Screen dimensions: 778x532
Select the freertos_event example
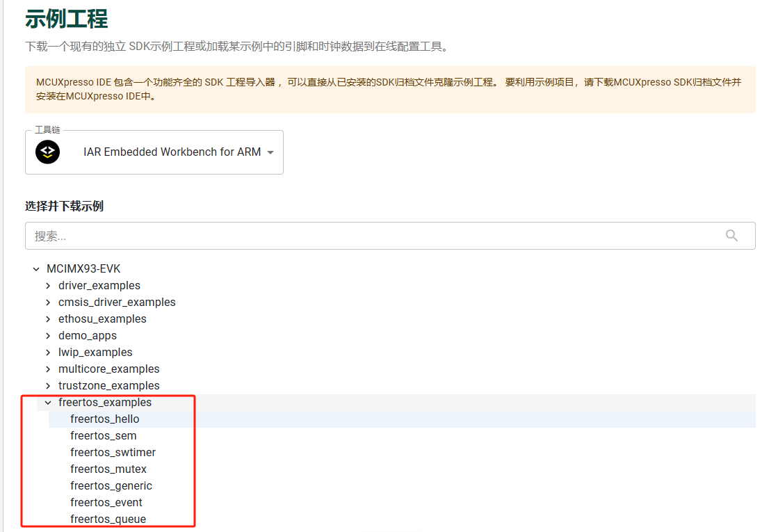tap(106, 503)
